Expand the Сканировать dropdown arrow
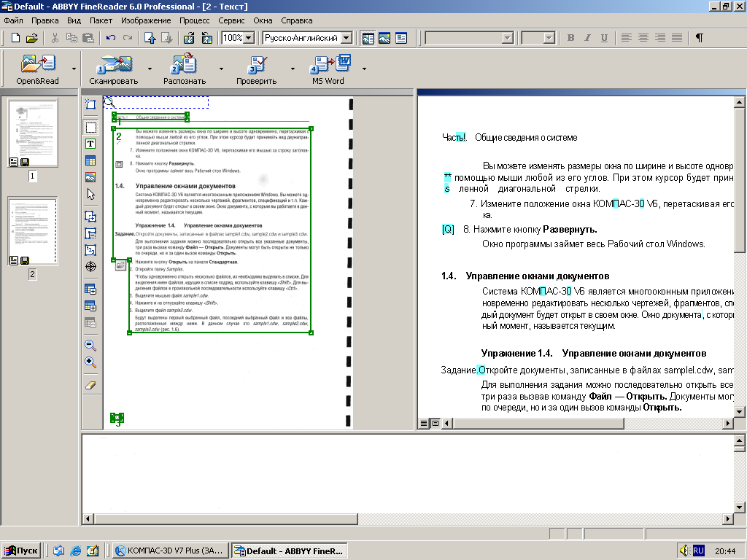This screenshot has height=560, width=747. [150, 69]
